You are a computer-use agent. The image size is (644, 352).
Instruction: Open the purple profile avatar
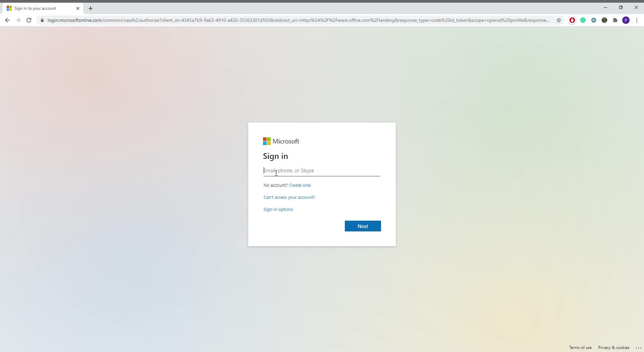[626, 20]
